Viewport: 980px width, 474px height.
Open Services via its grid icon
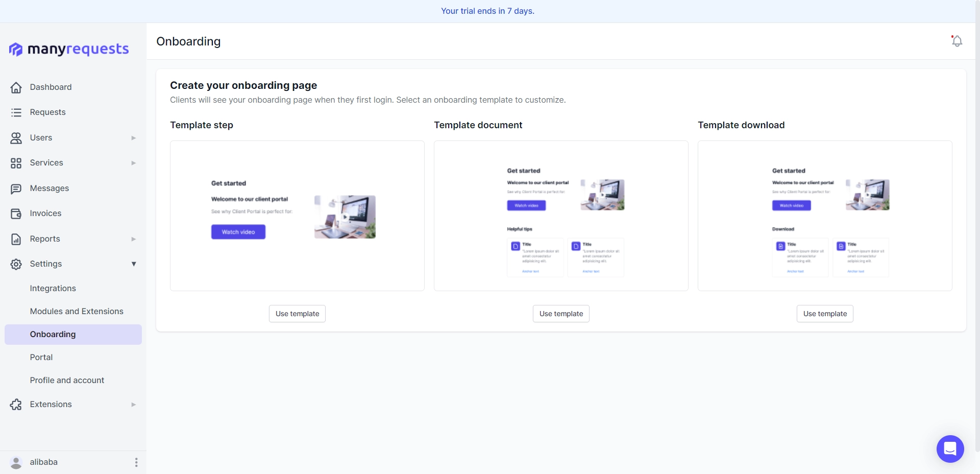coord(16,163)
